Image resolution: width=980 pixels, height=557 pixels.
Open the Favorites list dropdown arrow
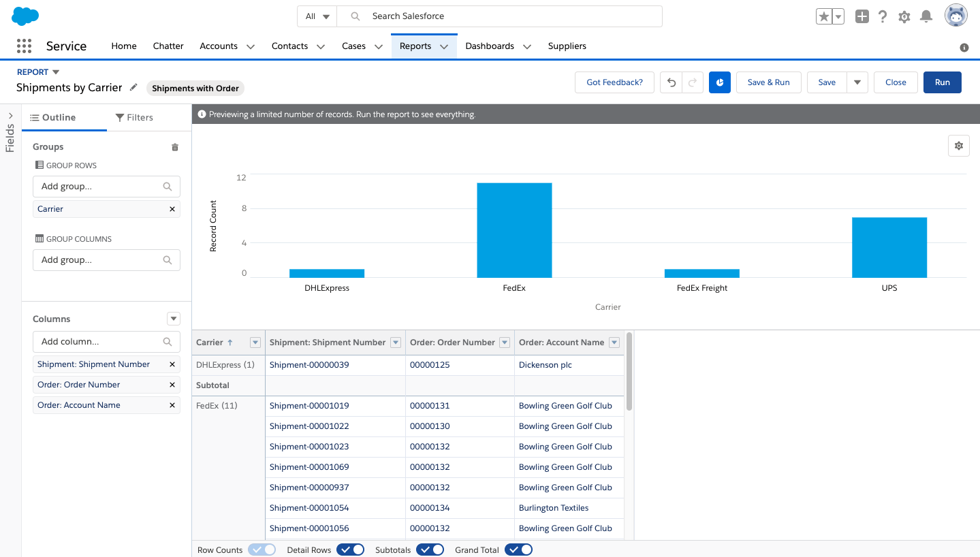pyautogui.click(x=838, y=16)
